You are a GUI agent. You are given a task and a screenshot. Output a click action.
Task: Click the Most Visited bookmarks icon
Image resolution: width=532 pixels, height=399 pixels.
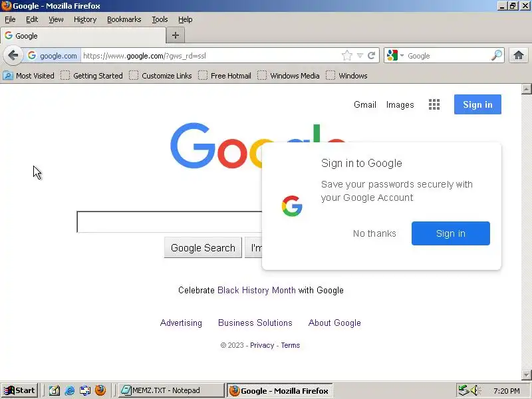pos(7,76)
